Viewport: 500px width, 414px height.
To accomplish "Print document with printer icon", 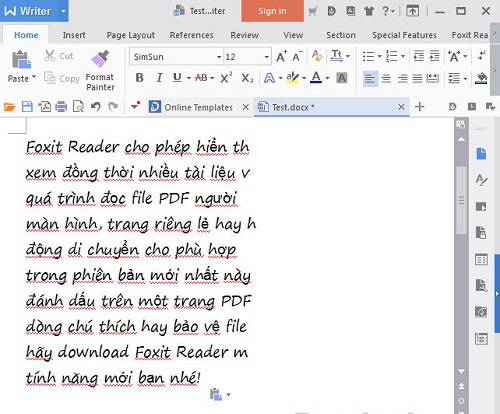I will (61, 107).
